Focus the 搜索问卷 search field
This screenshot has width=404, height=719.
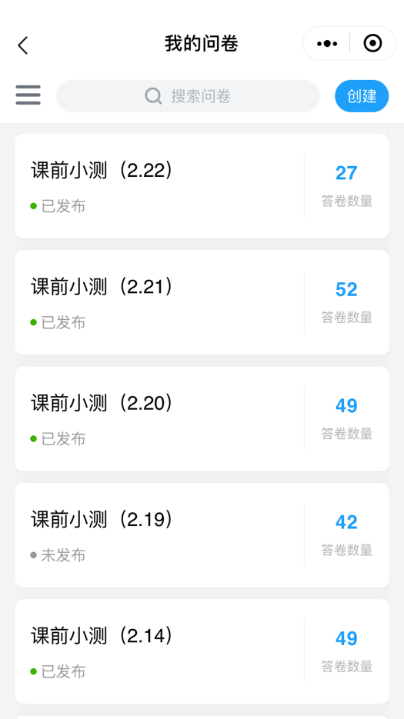pyautogui.click(x=188, y=96)
